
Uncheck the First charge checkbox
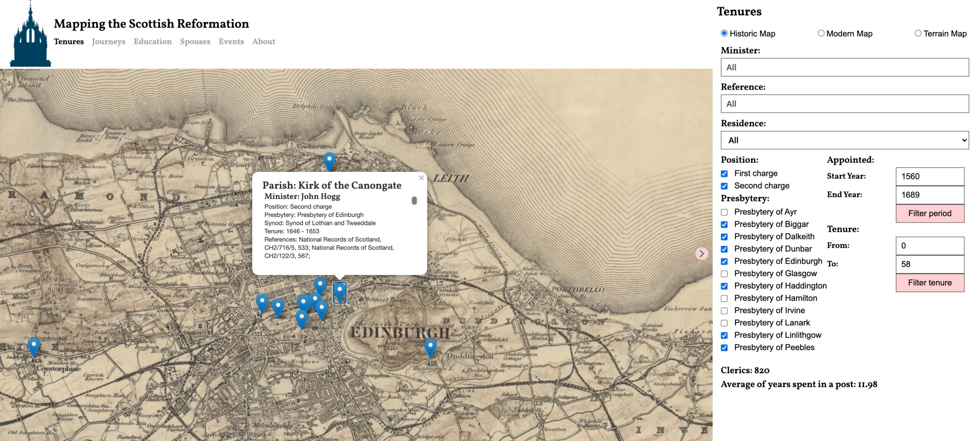coord(724,174)
